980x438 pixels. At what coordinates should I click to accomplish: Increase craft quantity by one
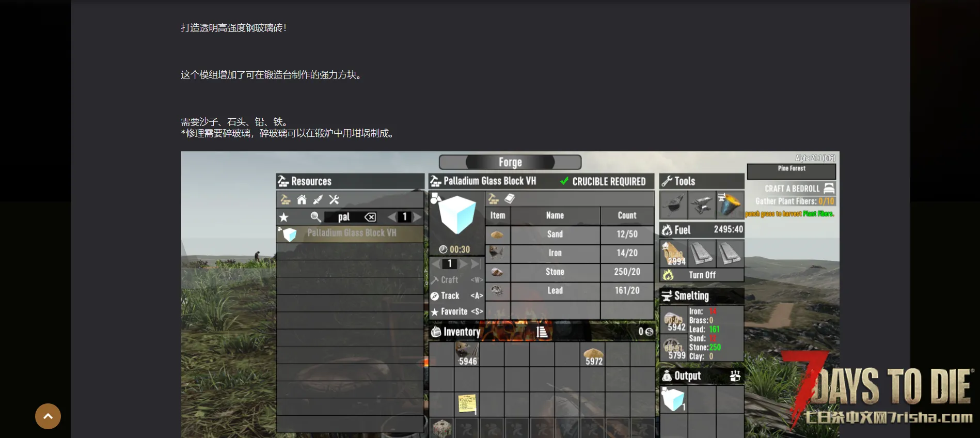point(464,264)
